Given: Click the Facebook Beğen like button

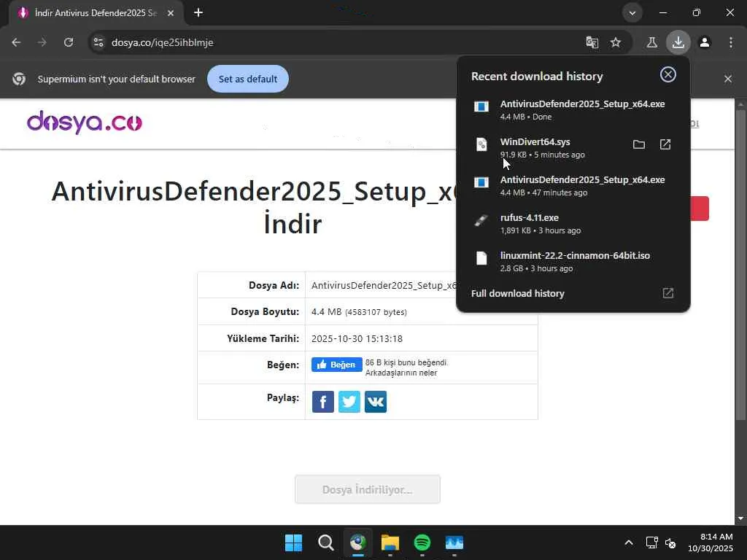Looking at the screenshot, I should coord(337,365).
